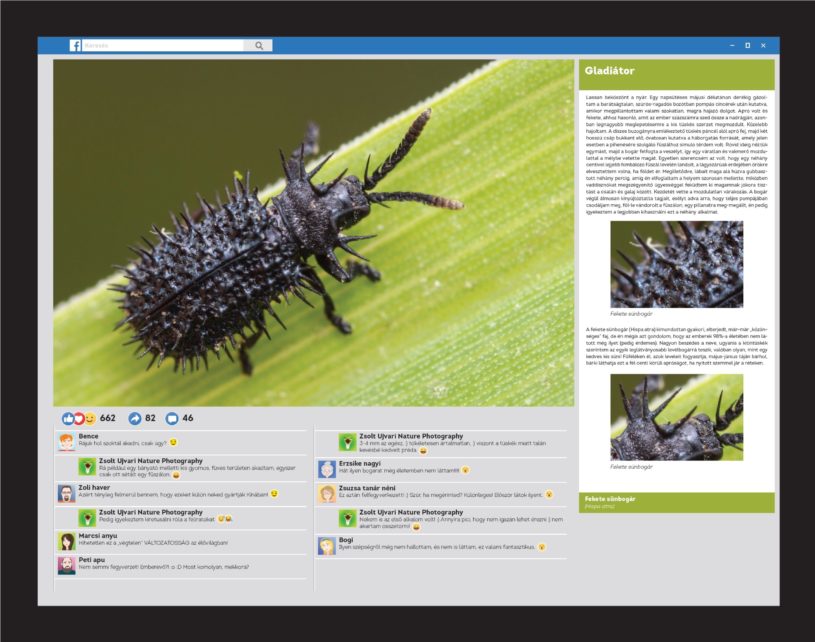
Task: Open the large black beetle photo
Action: [313, 232]
